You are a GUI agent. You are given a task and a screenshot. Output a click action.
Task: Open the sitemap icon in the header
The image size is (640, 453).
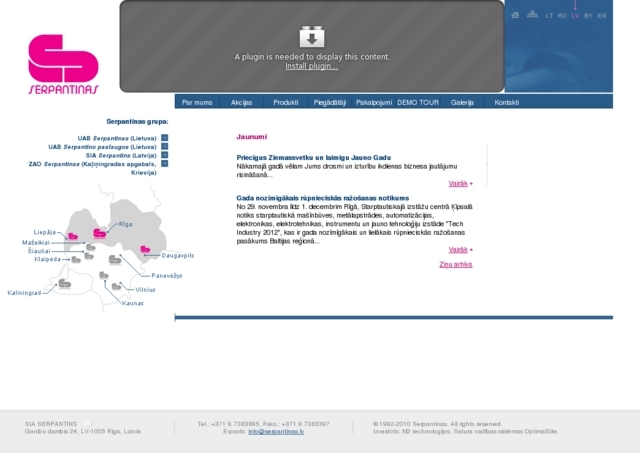(x=532, y=15)
